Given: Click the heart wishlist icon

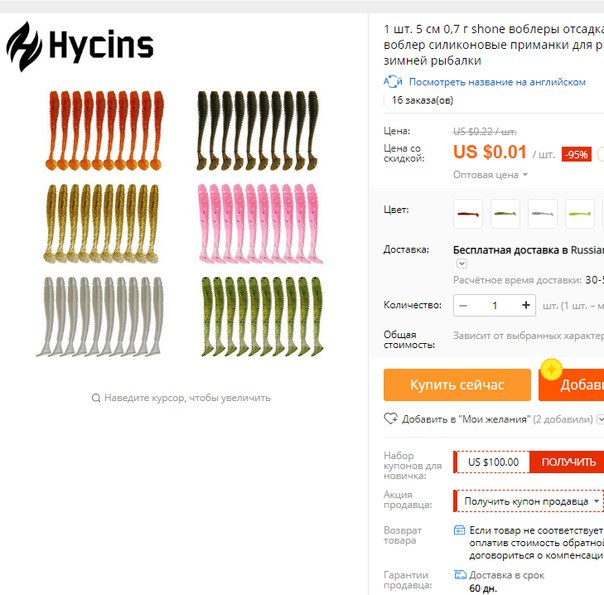Looking at the screenshot, I should click(391, 419).
